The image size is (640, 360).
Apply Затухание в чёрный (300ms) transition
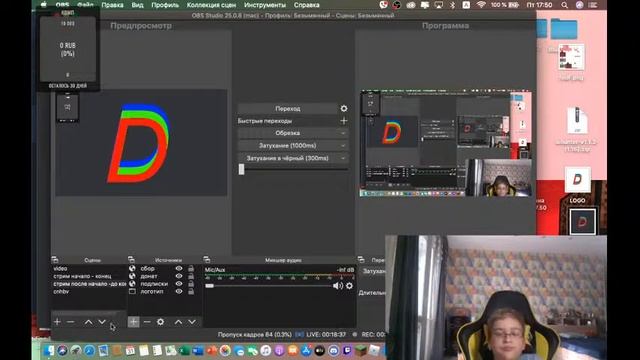287,158
